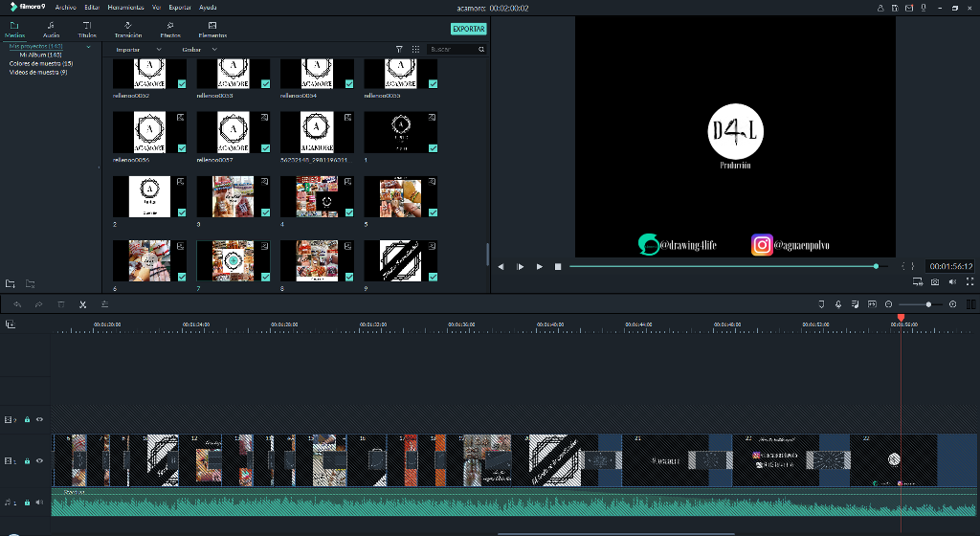Click the checkmark on thumbnail 9
Image resolution: width=980 pixels, height=536 pixels.
434,277
